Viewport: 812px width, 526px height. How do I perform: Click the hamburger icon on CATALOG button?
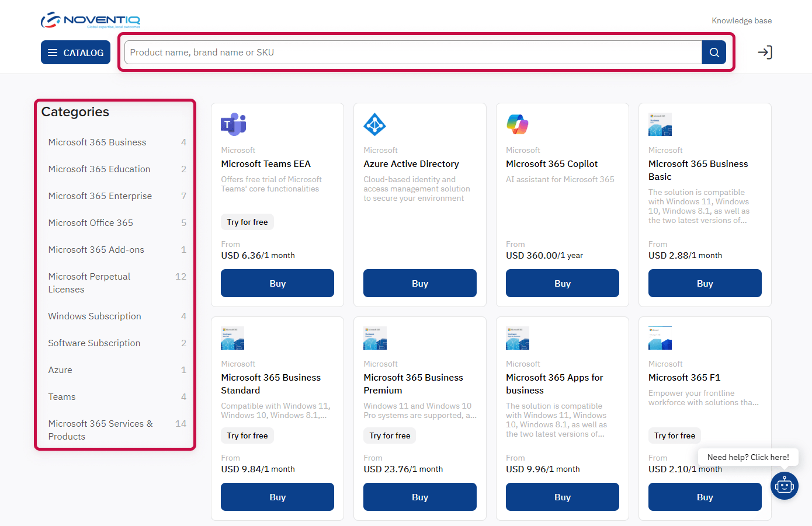coord(55,52)
